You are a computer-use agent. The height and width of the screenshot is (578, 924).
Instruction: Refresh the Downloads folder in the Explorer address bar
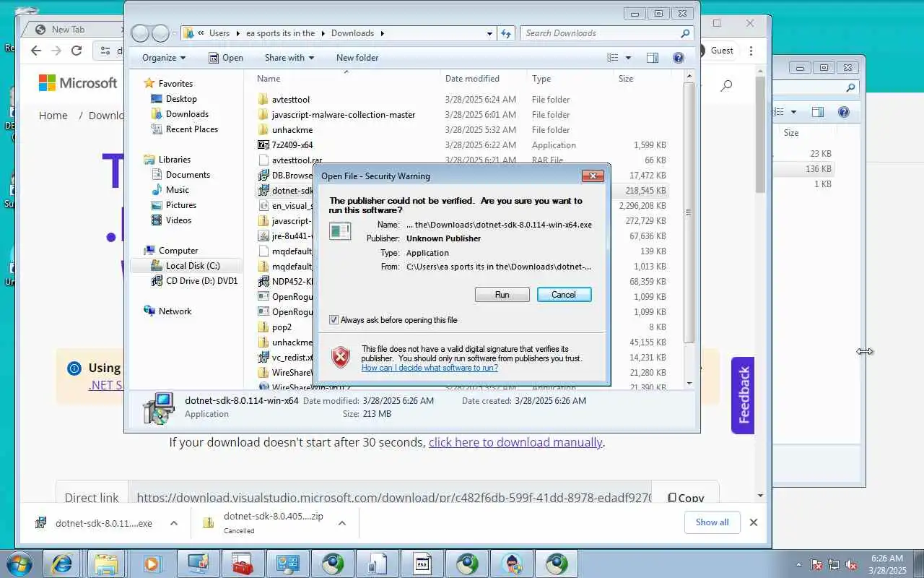point(506,33)
